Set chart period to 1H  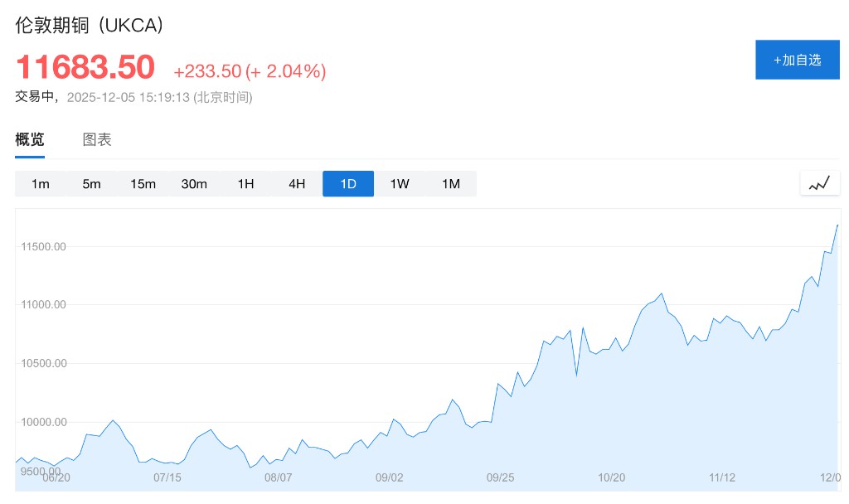tap(245, 184)
